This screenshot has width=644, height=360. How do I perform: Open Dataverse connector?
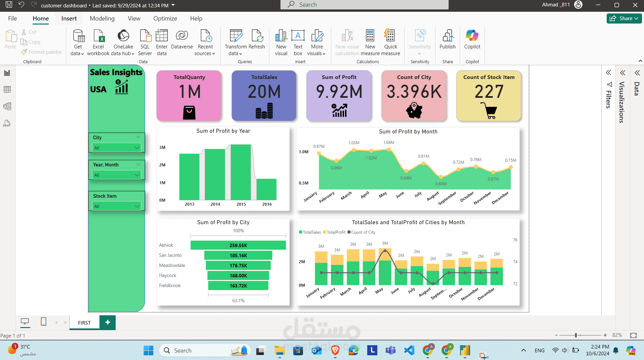point(182,40)
